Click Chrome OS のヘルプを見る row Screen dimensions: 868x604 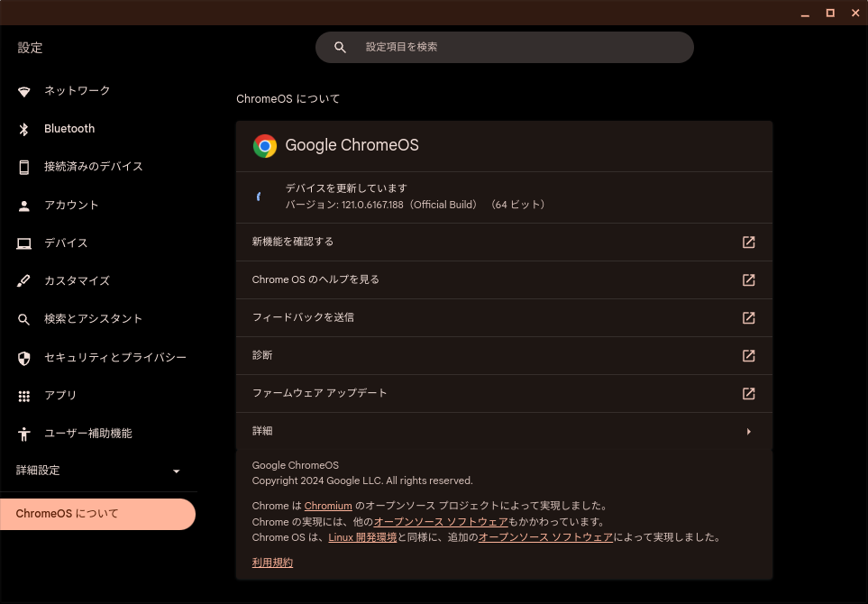504,280
